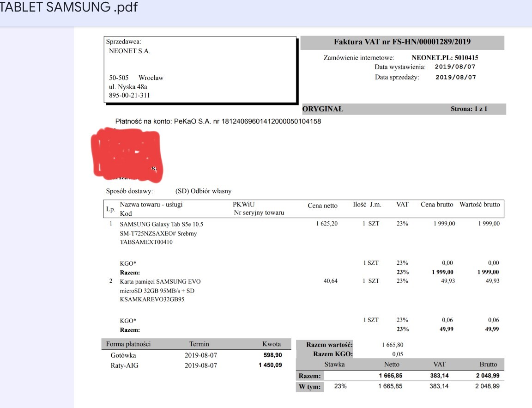Select bold total gross '2 048,99' in Razem row
Viewport: 532px width, 408px height.
click(x=488, y=375)
